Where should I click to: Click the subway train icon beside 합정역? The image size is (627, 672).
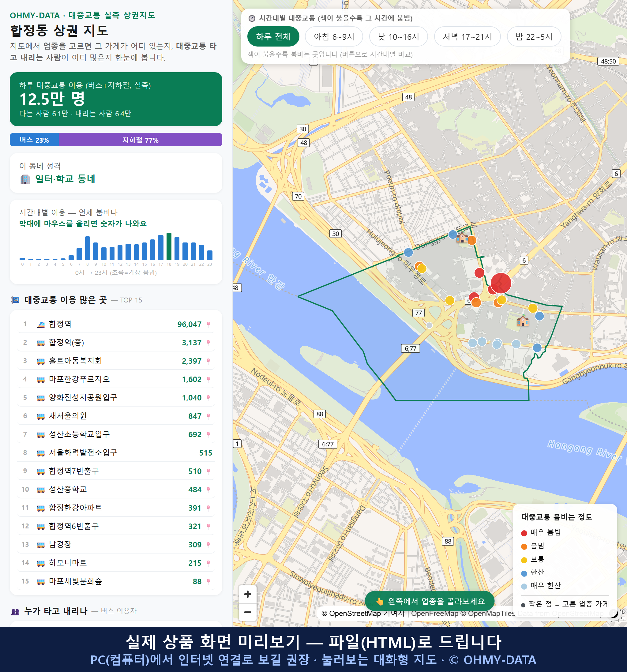point(40,324)
